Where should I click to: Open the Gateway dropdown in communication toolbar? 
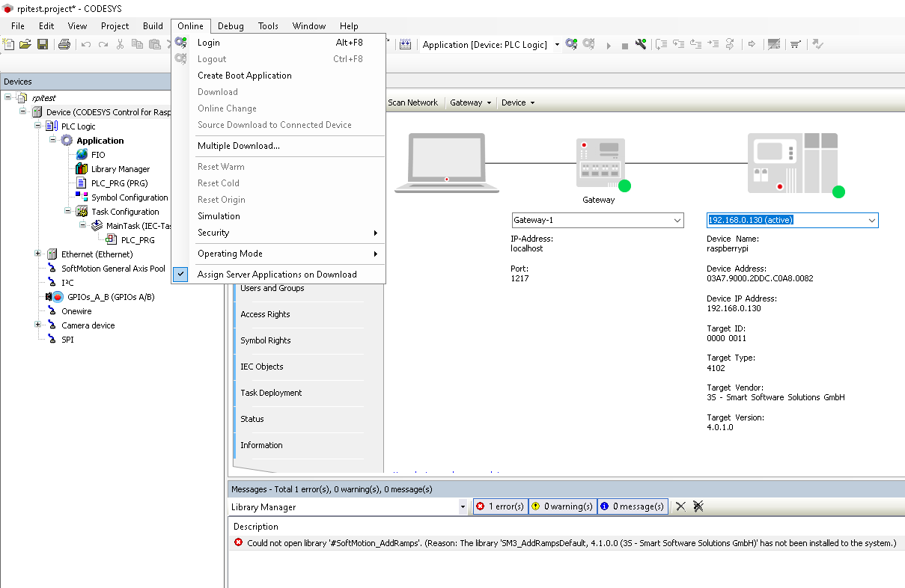(471, 102)
